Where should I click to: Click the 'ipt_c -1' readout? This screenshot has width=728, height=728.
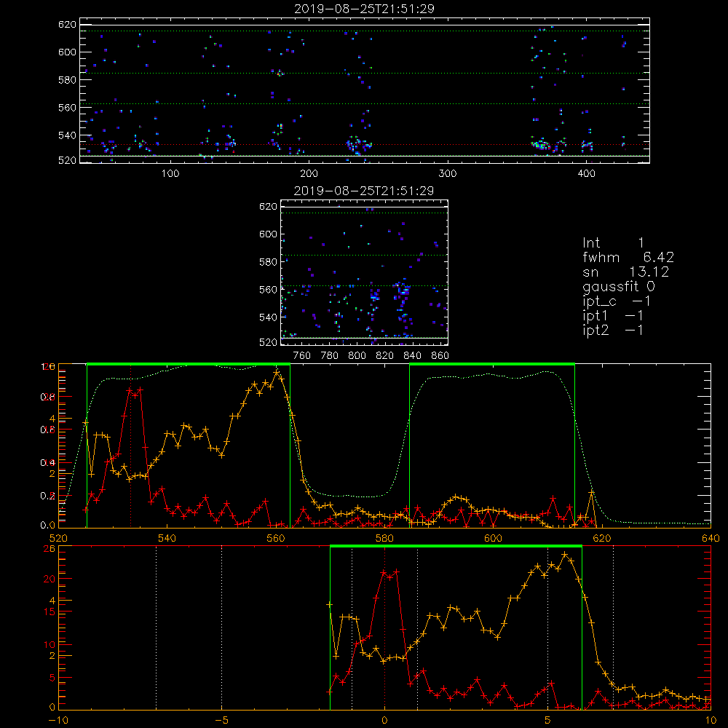point(617,301)
